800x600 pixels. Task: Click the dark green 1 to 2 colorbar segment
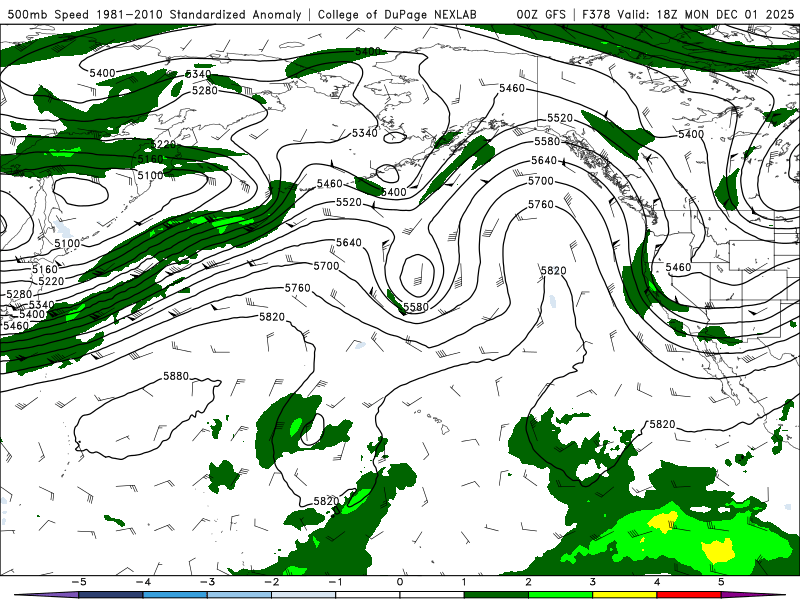pyautogui.click(x=496, y=595)
